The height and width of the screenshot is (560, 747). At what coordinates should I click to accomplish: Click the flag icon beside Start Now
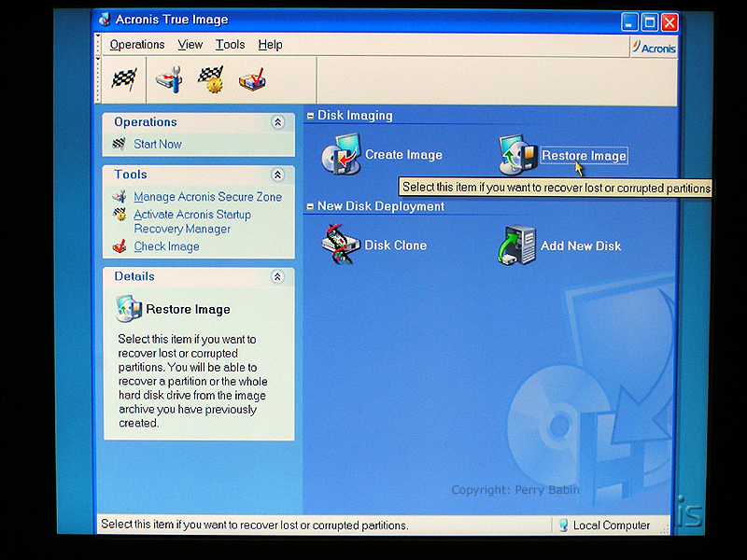coord(120,144)
